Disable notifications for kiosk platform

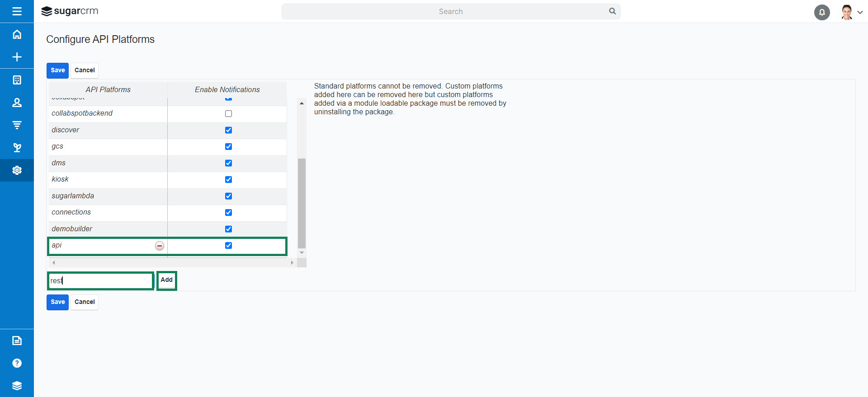point(228,180)
